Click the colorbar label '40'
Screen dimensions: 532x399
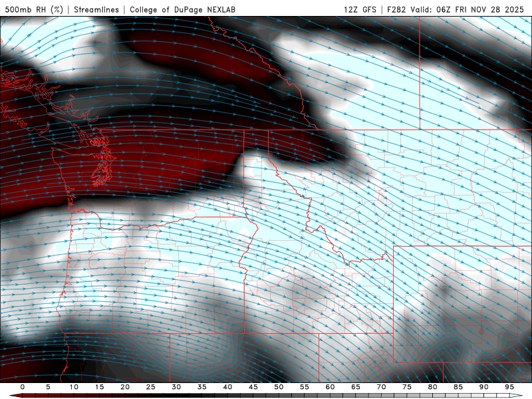(x=227, y=387)
